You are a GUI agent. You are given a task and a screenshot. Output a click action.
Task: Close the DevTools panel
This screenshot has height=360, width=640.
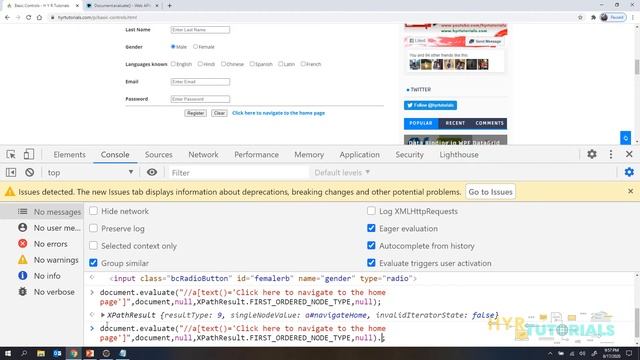point(629,154)
